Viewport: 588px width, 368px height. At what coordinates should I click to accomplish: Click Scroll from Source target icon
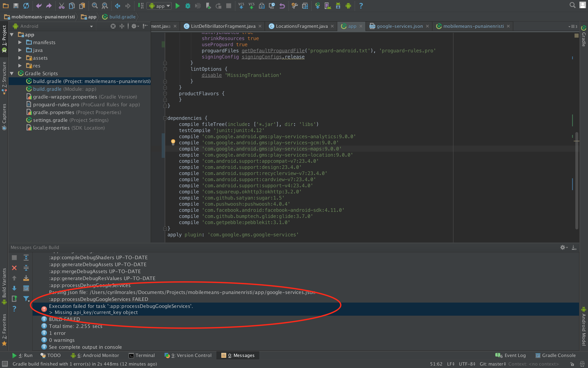pyautogui.click(x=113, y=26)
